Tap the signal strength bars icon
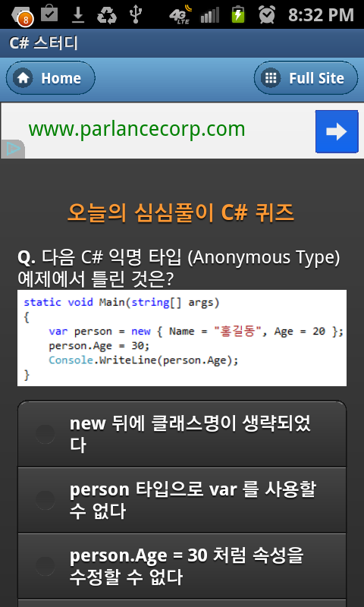 (x=210, y=15)
